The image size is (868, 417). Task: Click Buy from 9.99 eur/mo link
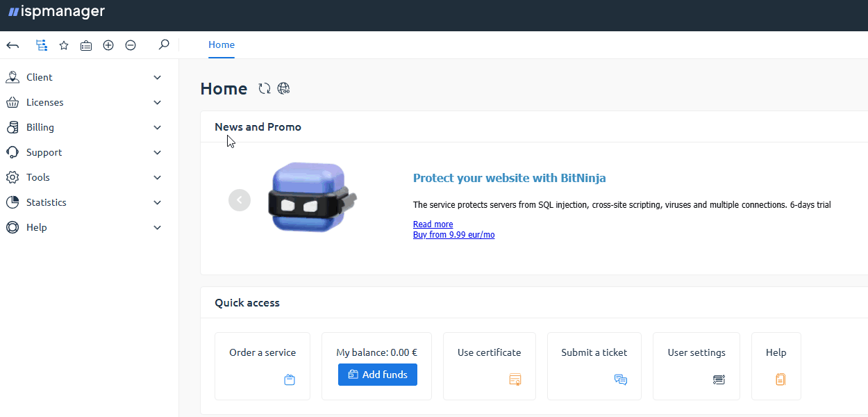click(x=453, y=235)
